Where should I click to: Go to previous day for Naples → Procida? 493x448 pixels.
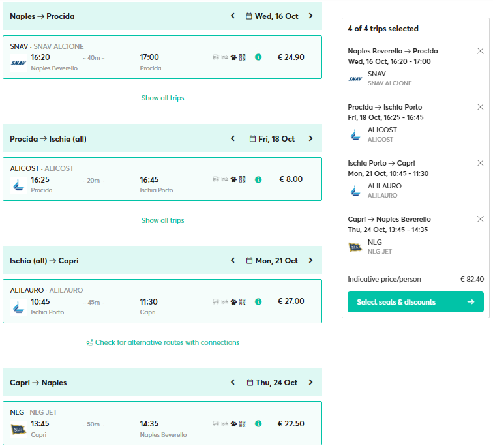[233, 16]
